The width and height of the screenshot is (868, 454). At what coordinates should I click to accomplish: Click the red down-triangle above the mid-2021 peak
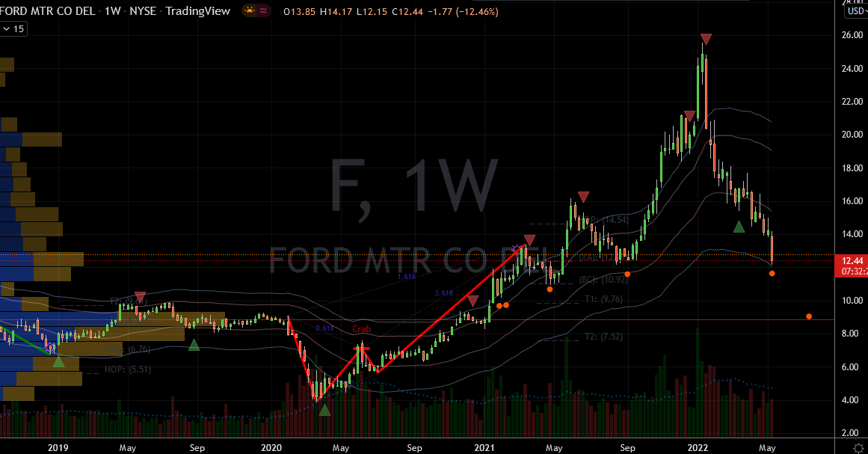pyautogui.click(x=583, y=197)
